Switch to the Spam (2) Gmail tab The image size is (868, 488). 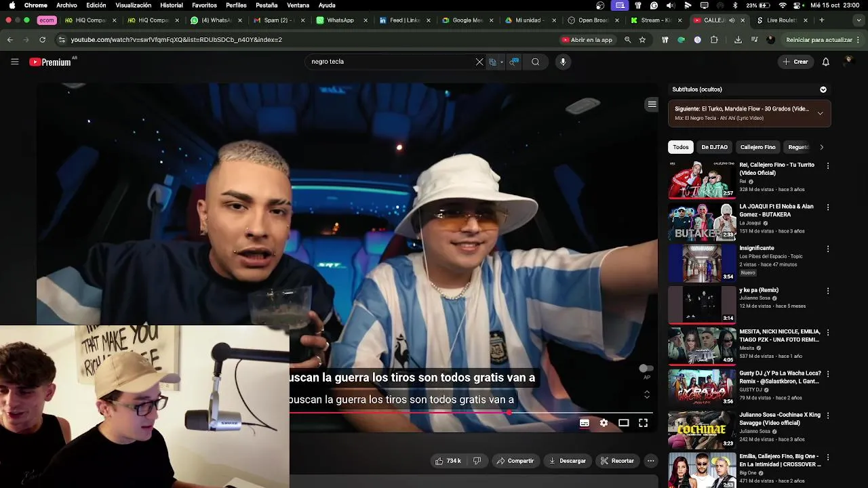278,20
